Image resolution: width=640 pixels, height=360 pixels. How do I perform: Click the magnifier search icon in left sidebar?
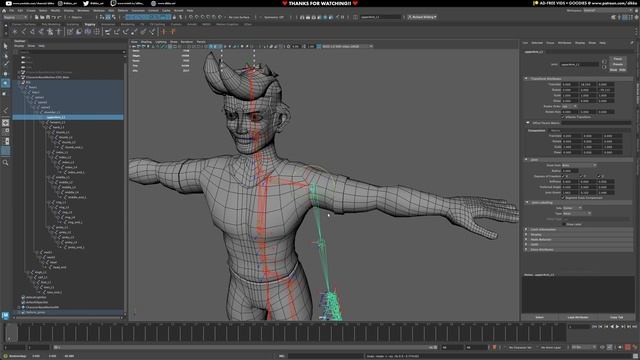[x=5, y=162]
